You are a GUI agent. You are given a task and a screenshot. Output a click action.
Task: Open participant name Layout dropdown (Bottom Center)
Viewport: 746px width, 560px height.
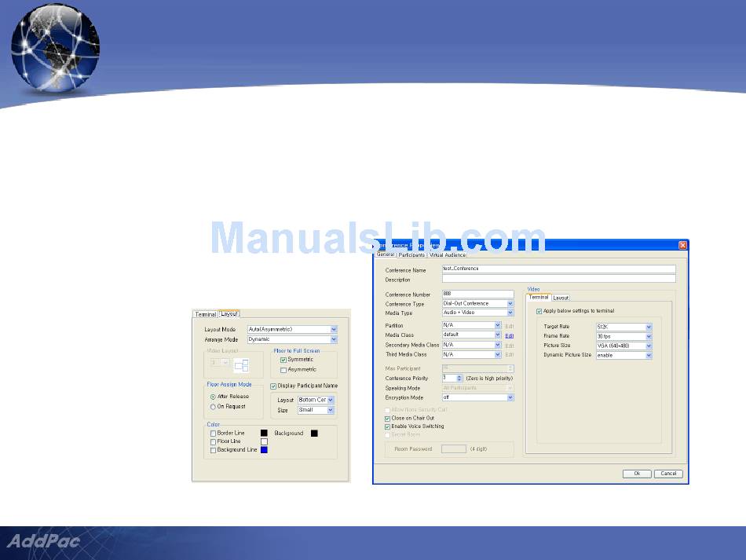click(316, 400)
